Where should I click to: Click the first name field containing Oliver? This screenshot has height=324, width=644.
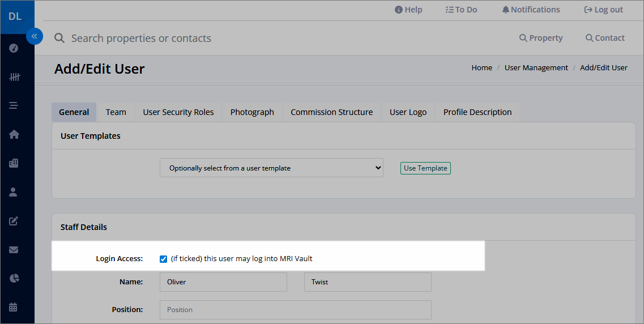(223, 282)
